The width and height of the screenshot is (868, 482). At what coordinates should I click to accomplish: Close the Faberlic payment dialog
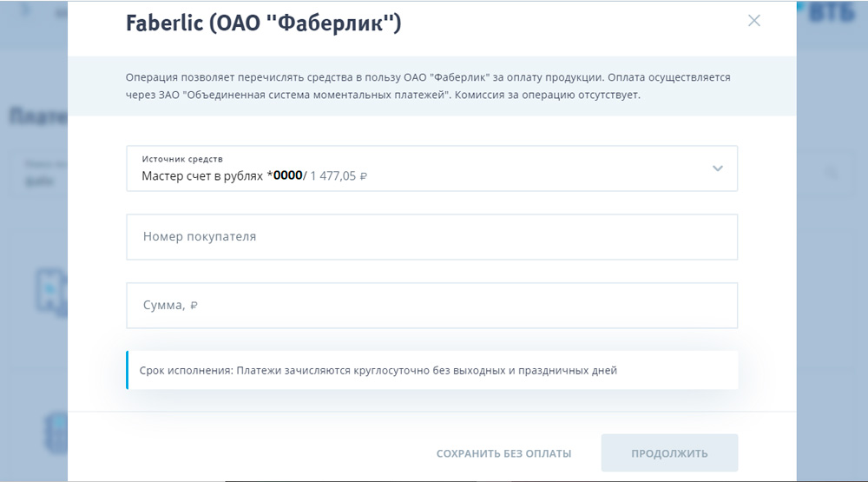tap(754, 21)
